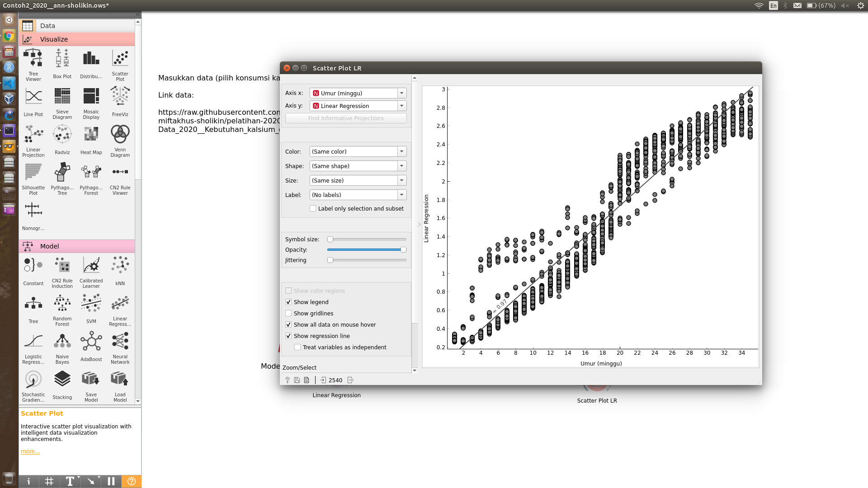Open the Model widget category
This screenshot has width=868, height=488.
(x=77, y=246)
